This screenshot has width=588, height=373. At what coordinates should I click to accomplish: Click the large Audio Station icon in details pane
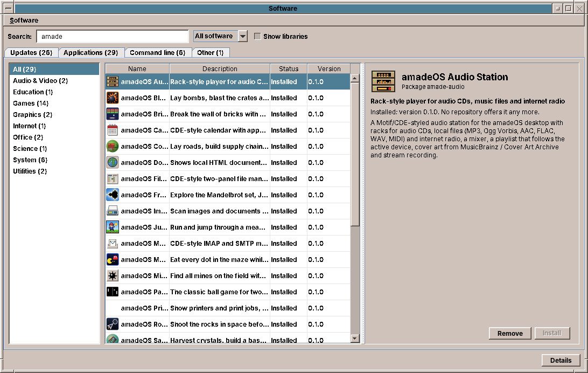(x=383, y=81)
